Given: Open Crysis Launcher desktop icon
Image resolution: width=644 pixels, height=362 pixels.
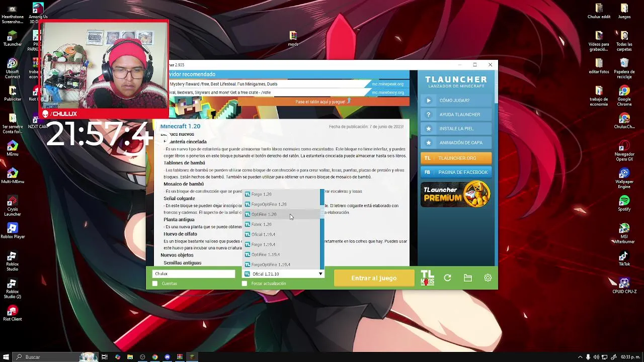Looking at the screenshot, I should point(12,206).
